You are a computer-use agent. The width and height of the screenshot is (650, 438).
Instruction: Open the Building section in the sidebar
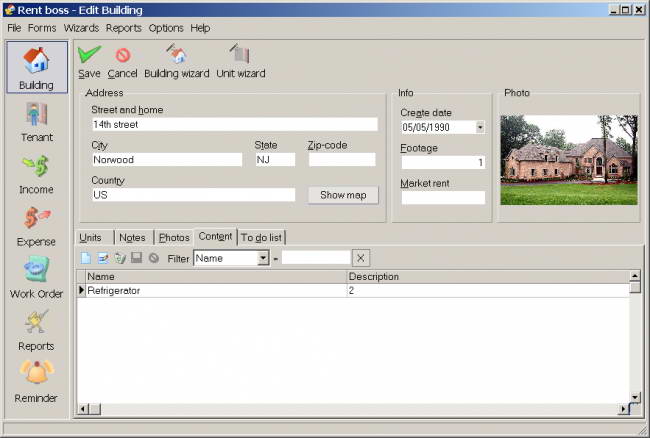pos(37,67)
